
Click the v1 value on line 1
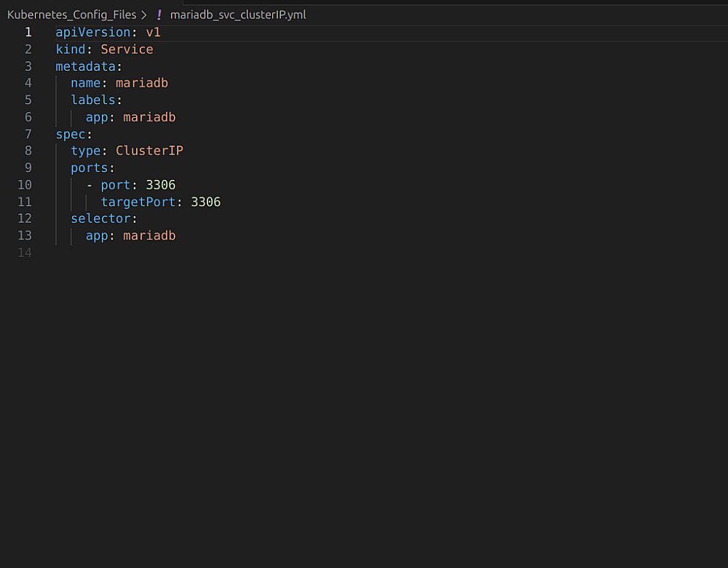point(153,33)
